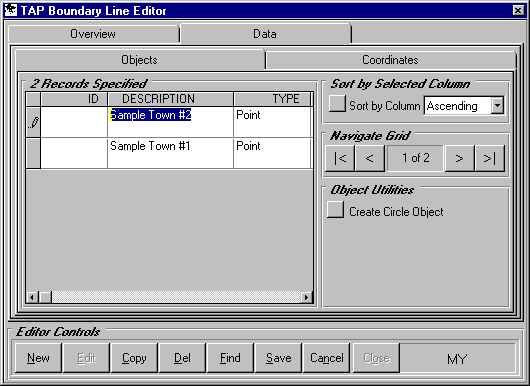Click the 1 of 2 record indicator
This screenshot has width=530, height=386.
point(415,158)
